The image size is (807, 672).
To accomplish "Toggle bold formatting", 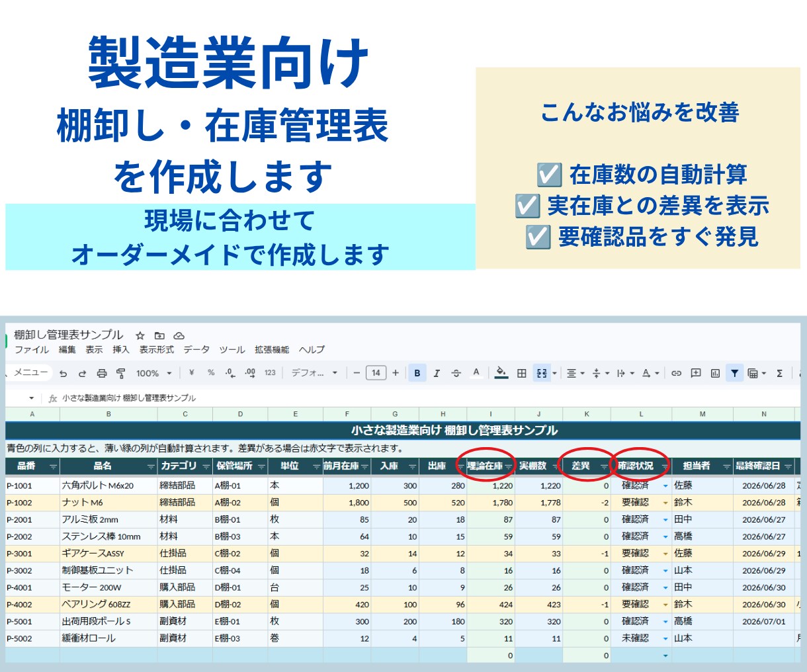I will click(x=417, y=373).
